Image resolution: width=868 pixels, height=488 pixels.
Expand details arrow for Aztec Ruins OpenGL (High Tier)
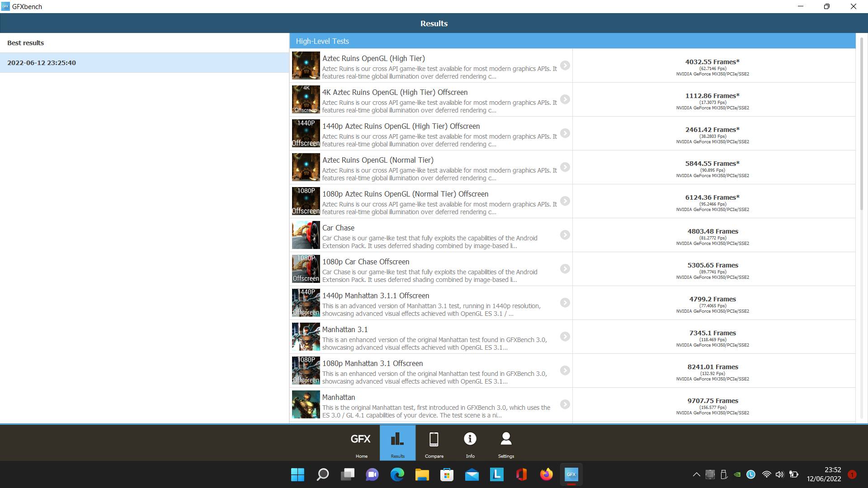click(565, 66)
